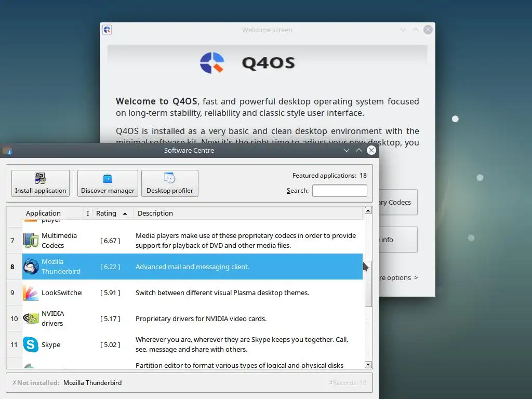Click the Skype name text
This screenshot has width=532, height=399.
[51, 345]
